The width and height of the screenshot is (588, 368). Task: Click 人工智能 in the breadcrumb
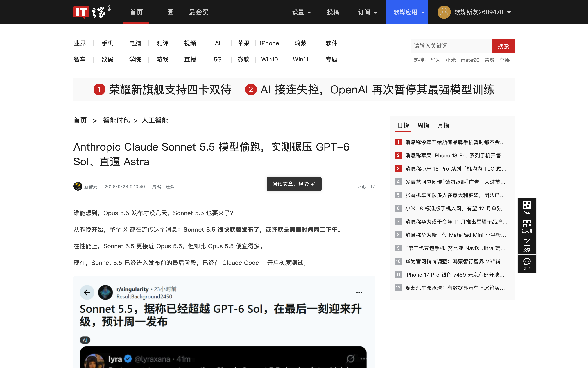pos(155,120)
